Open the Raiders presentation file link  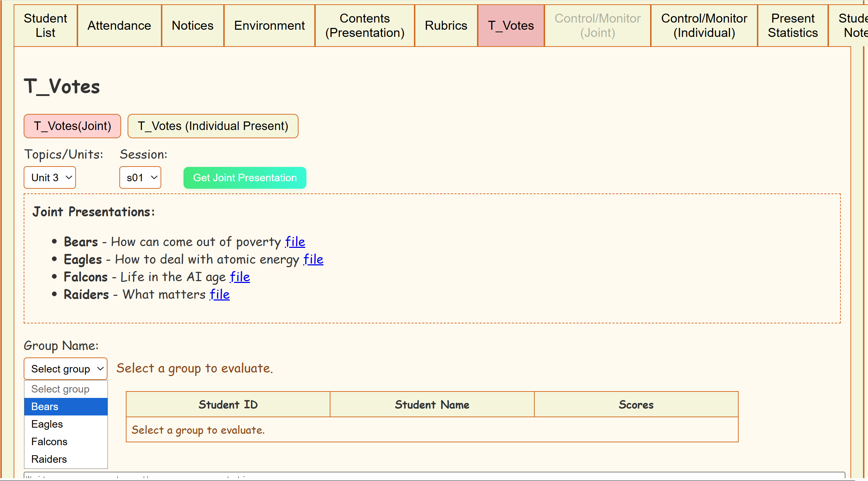tap(220, 294)
